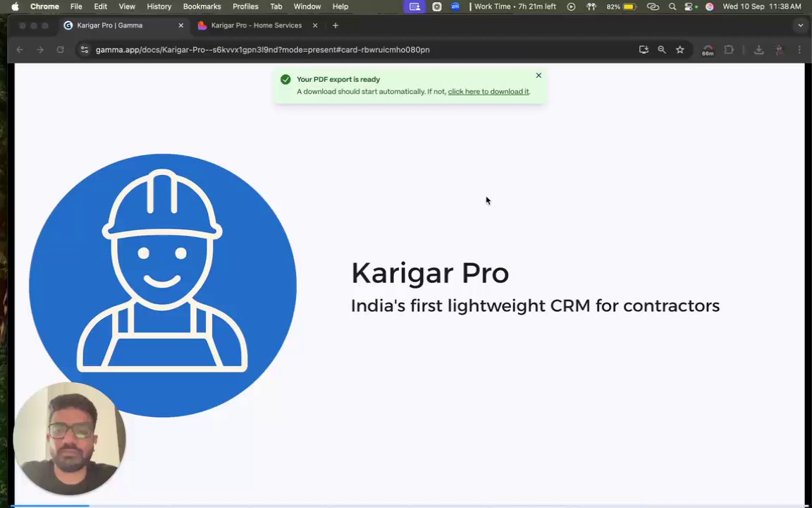Switch to the Karigar Pro - Home Services tab
812x508 pixels.
[256, 25]
